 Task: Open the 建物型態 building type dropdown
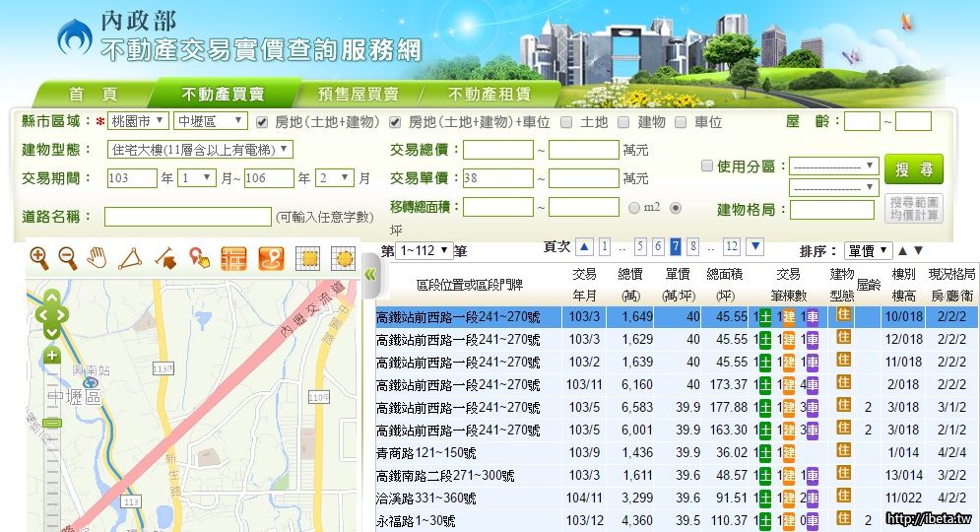(x=200, y=150)
